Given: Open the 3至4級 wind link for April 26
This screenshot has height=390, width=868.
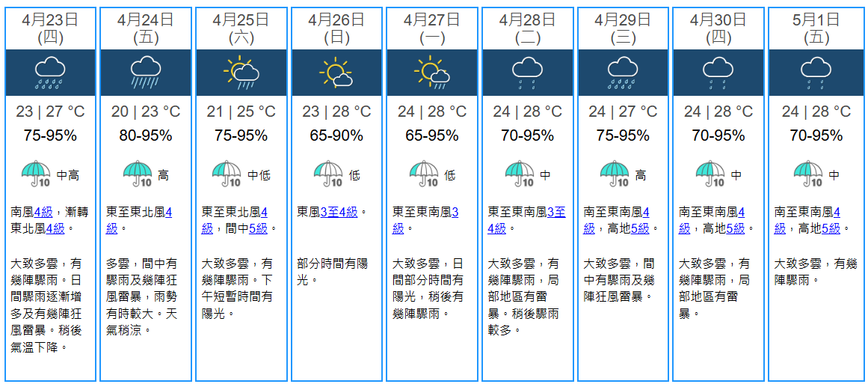Looking at the screenshot, I should pos(339,213).
